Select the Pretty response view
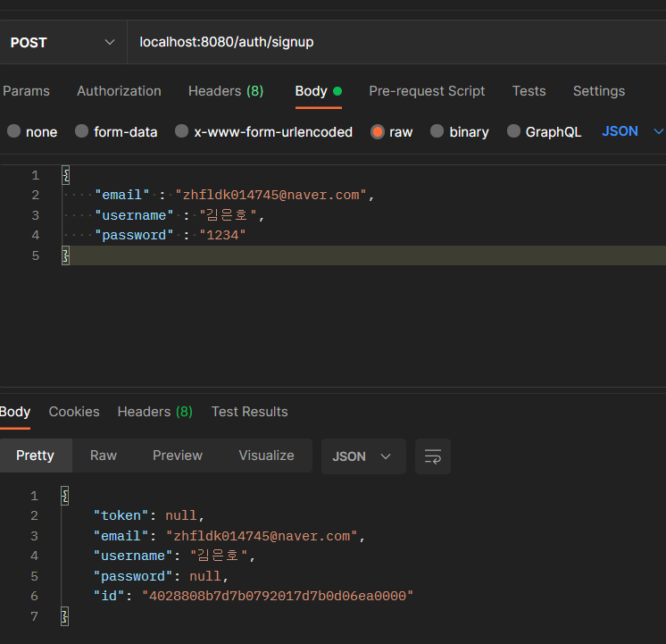 click(35, 456)
